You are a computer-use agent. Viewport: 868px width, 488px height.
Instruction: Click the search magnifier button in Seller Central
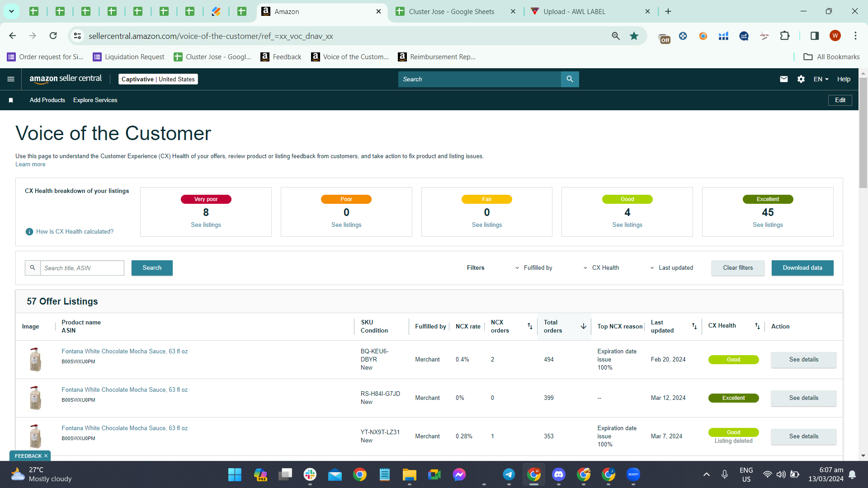[x=570, y=79]
